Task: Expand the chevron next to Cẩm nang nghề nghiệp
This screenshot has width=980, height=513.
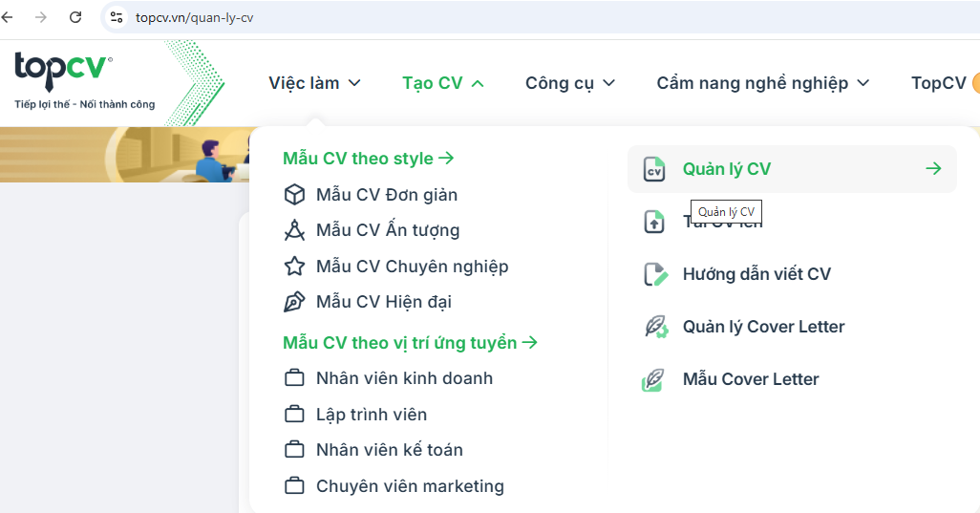Action: (x=863, y=83)
